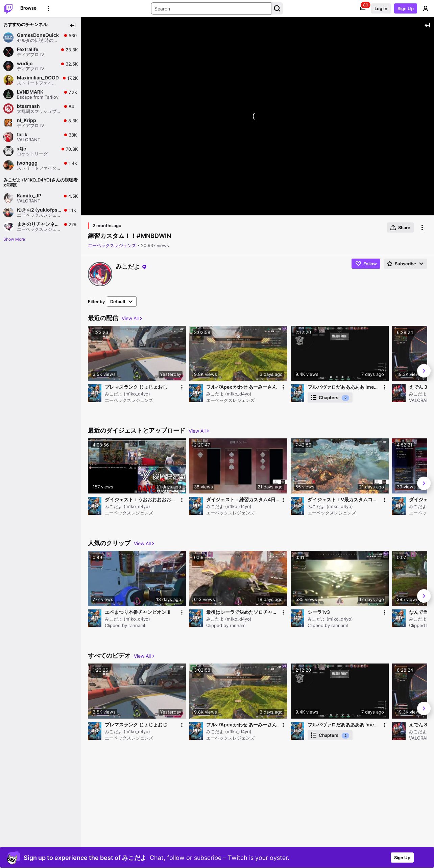This screenshot has width=434, height=868.
Task: Open the 4:08:56 digest thumbnail
Action: [137, 466]
